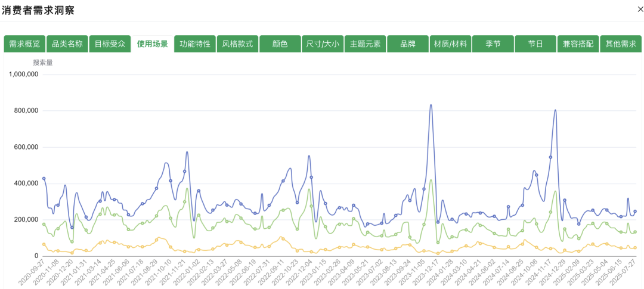Switch to the 品牌 tab
This screenshot has height=289, width=644.
pyautogui.click(x=408, y=44)
